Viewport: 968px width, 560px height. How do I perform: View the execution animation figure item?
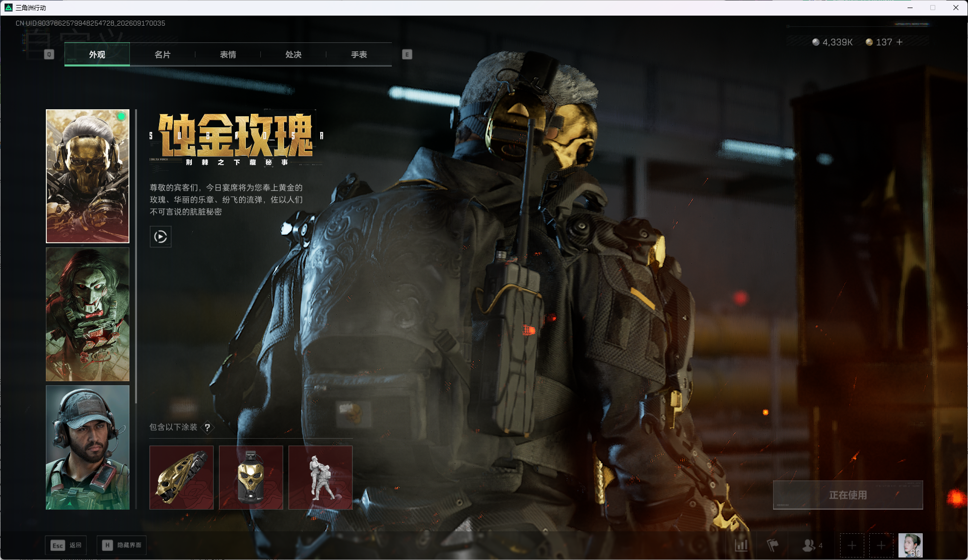point(320,477)
